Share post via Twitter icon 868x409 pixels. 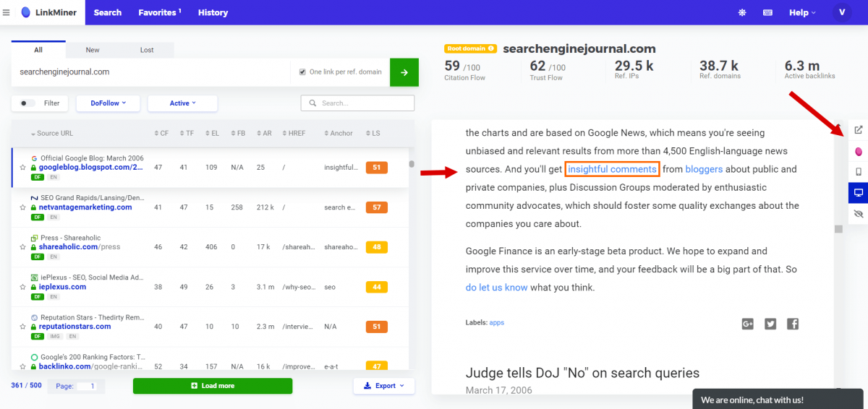point(770,324)
